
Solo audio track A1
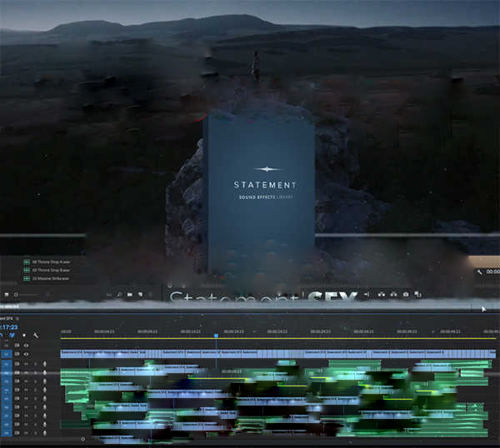pyautogui.click(x=35, y=364)
